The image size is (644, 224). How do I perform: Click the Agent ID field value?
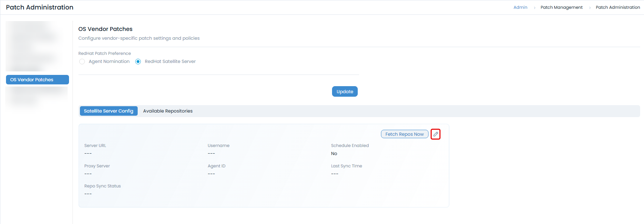tap(211, 174)
